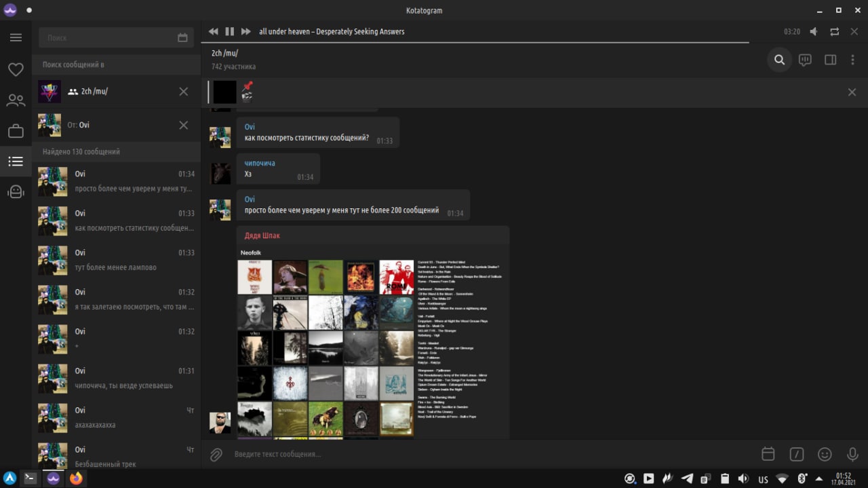
Task: Open Firefox from taskbar
Action: click(x=76, y=478)
